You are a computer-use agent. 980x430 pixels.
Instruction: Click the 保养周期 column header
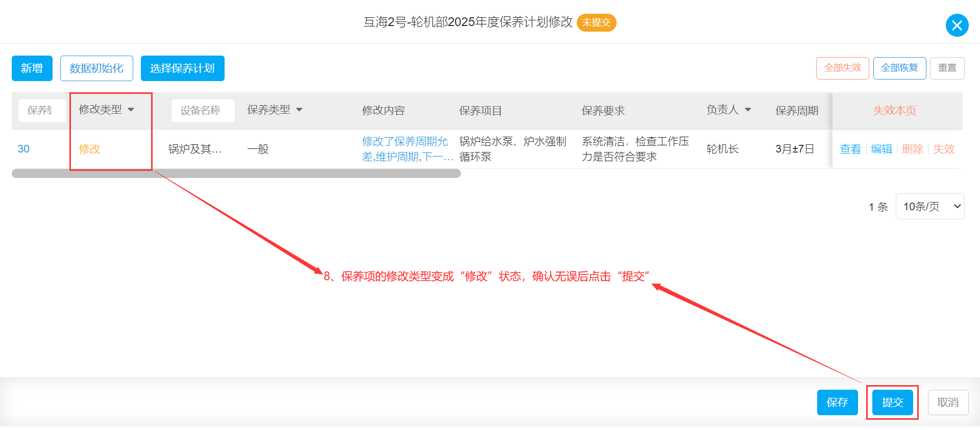tap(797, 110)
